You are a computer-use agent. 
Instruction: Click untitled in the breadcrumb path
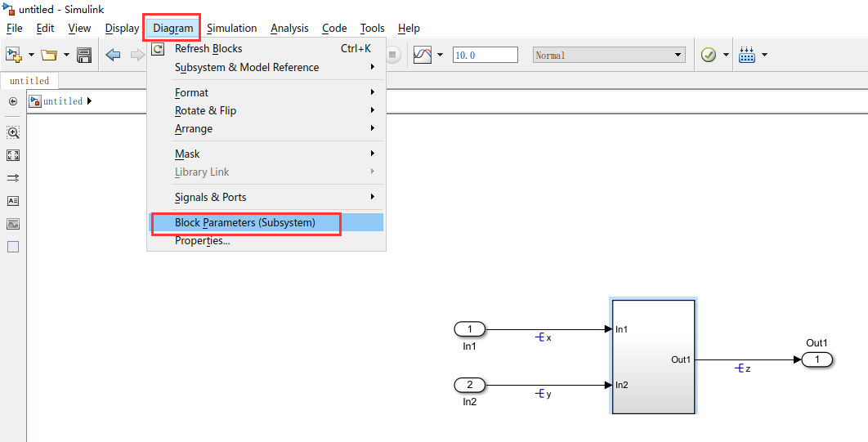point(63,101)
